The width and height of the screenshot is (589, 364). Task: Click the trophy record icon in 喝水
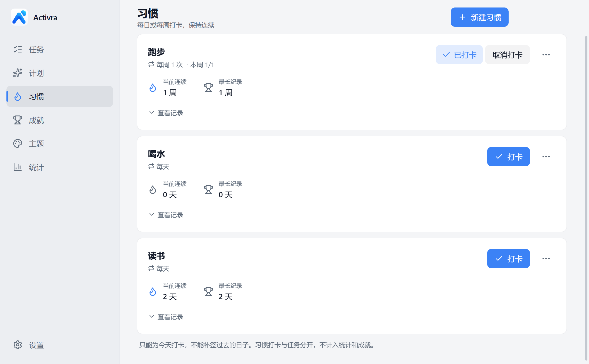pyautogui.click(x=208, y=189)
